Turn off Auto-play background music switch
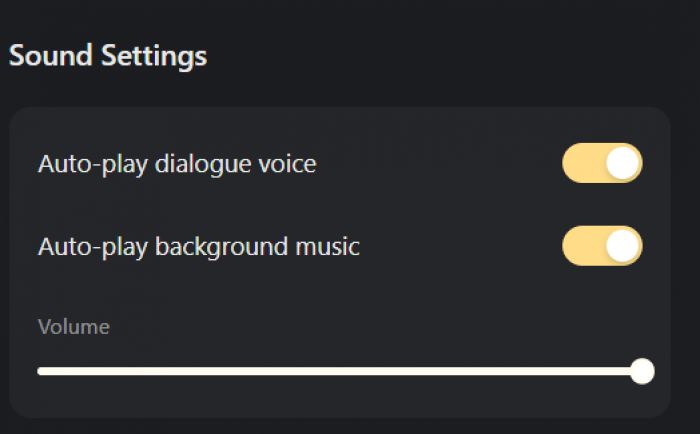700x434 pixels. point(602,246)
